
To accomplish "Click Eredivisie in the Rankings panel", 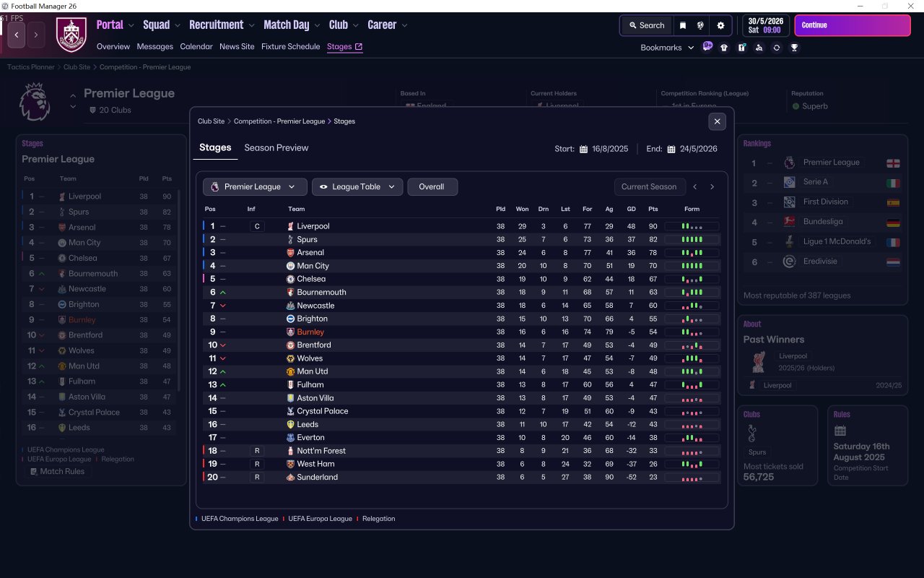I will 820,262.
